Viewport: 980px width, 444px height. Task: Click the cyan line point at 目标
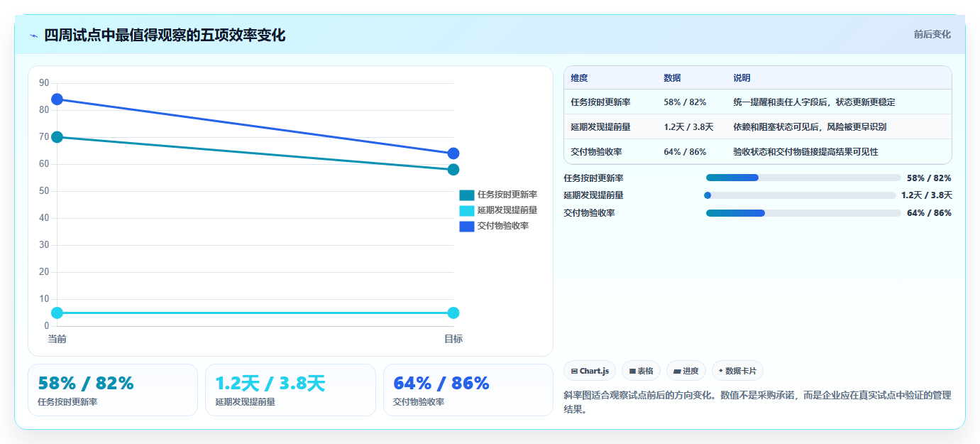pos(453,313)
